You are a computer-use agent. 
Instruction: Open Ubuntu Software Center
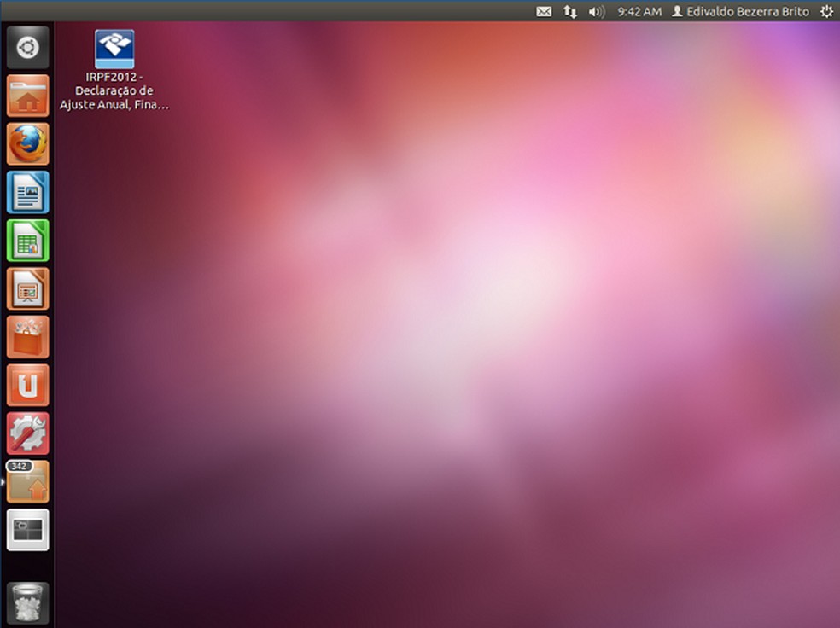(x=28, y=337)
